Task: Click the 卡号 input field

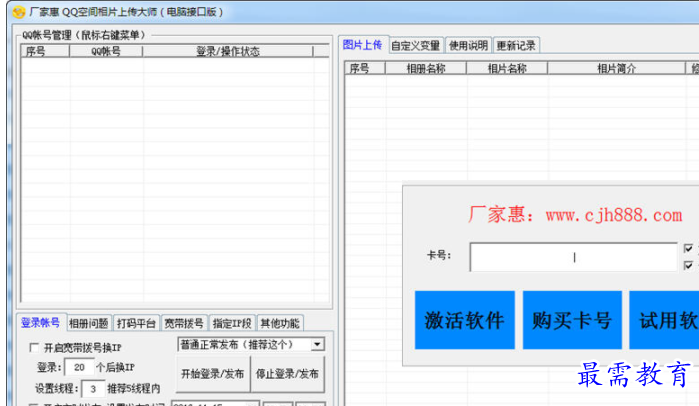Action: click(x=573, y=257)
